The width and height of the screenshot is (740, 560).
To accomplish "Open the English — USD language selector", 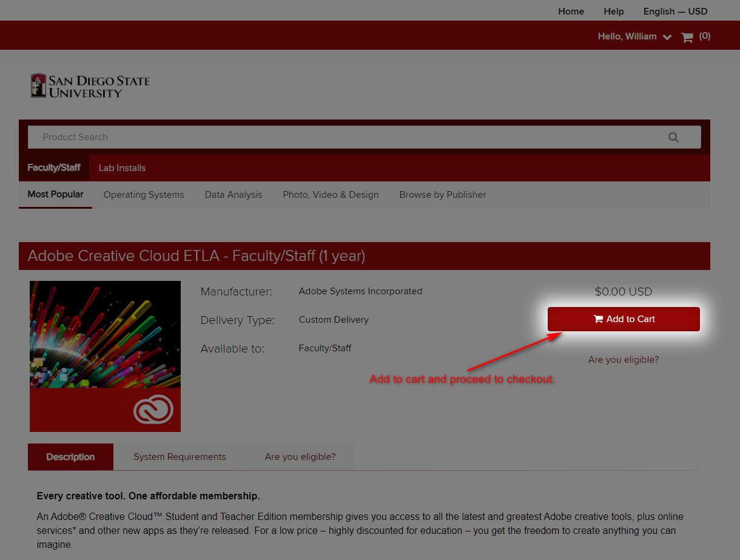I will point(675,12).
